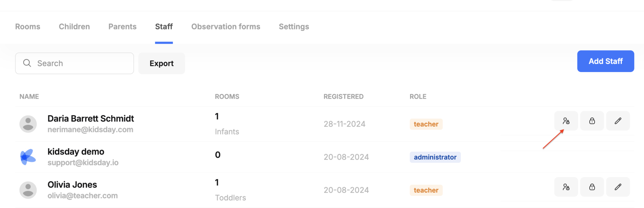
Task: Click Daria Barrett Schmidt's avatar
Action: (28, 124)
